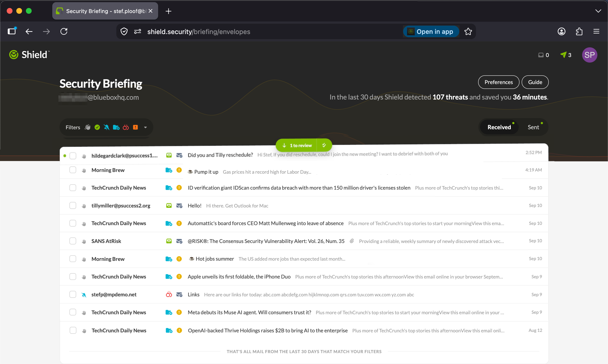
Task: Open the inbox counter showing 0
Action: coord(543,55)
